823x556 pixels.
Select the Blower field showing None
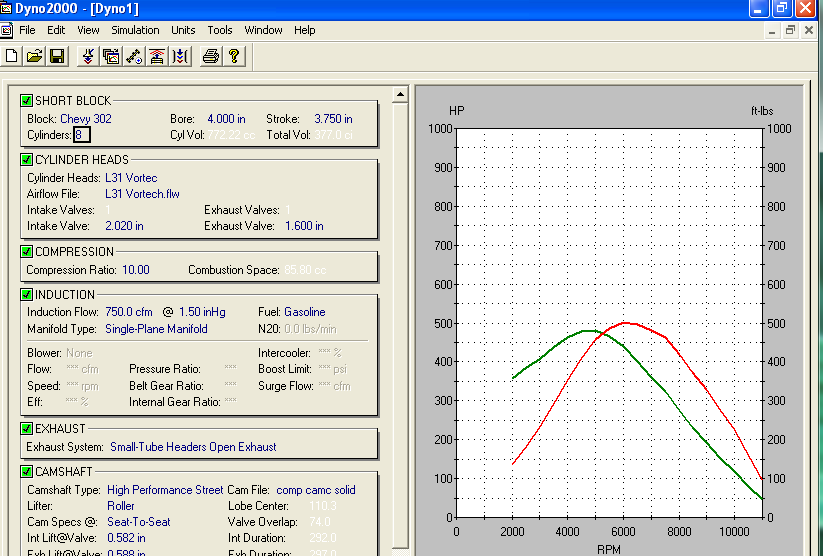click(79, 353)
